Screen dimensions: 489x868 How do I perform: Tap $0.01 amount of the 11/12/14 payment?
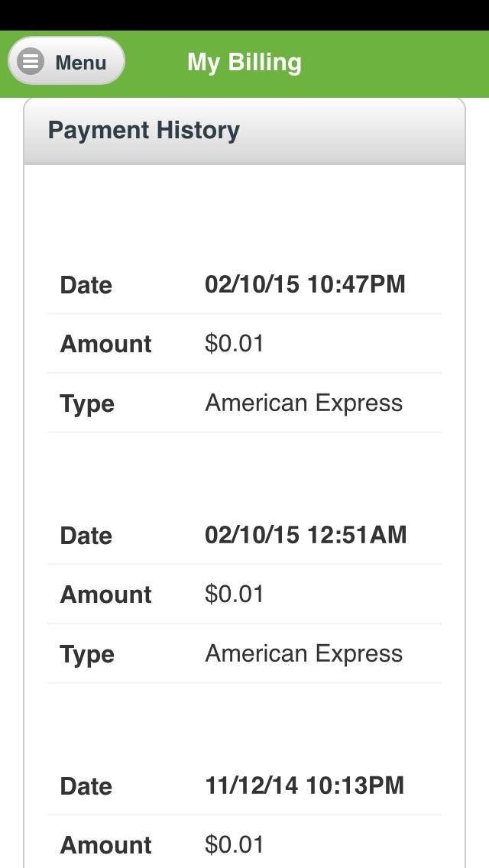pos(235,844)
